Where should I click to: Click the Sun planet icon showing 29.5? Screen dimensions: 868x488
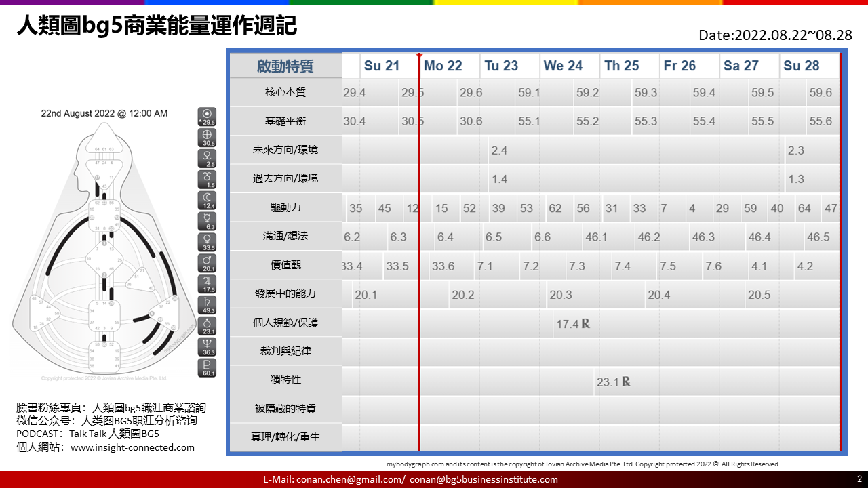pyautogui.click(x=207, y=117)
